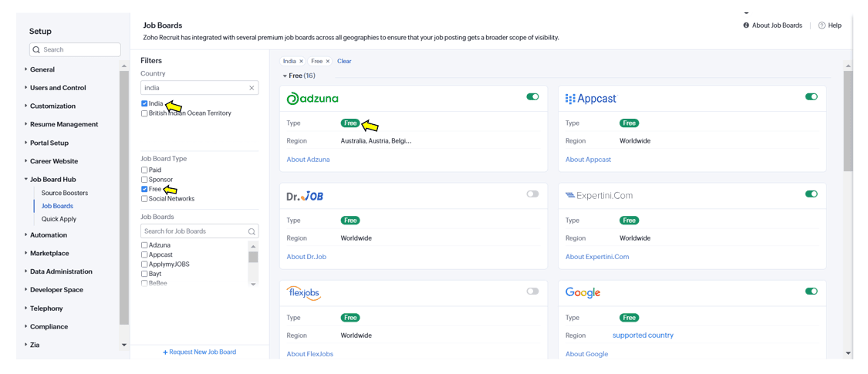Click the Adzuna logo
Screen dimensions: 868x374
tap(312, 99)
